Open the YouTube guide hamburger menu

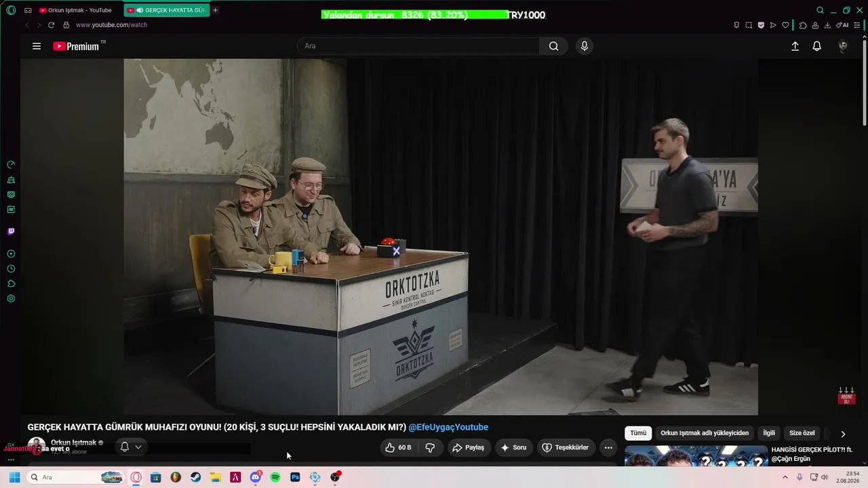pyautogui.click(x=37, y=46)
